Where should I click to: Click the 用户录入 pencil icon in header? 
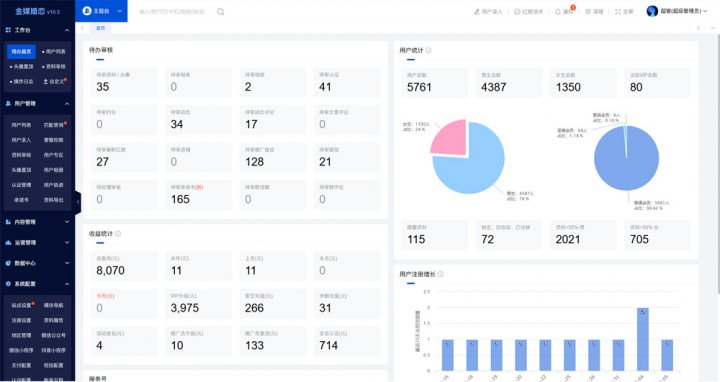coord(477,11)
